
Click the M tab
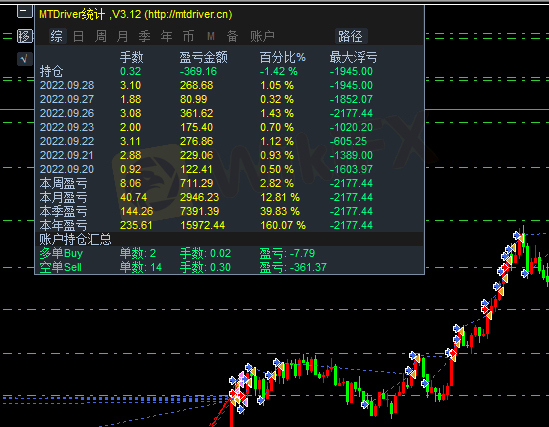[x=210, y=36]
